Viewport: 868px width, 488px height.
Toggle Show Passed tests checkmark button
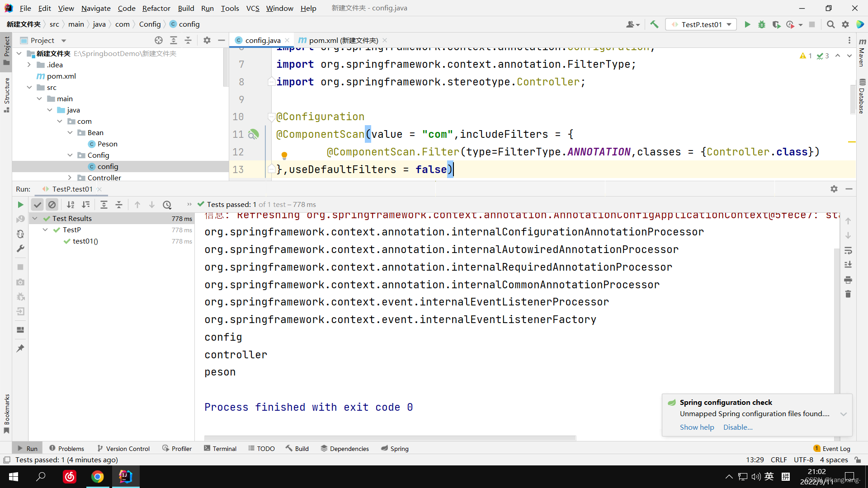click(38, 205)
